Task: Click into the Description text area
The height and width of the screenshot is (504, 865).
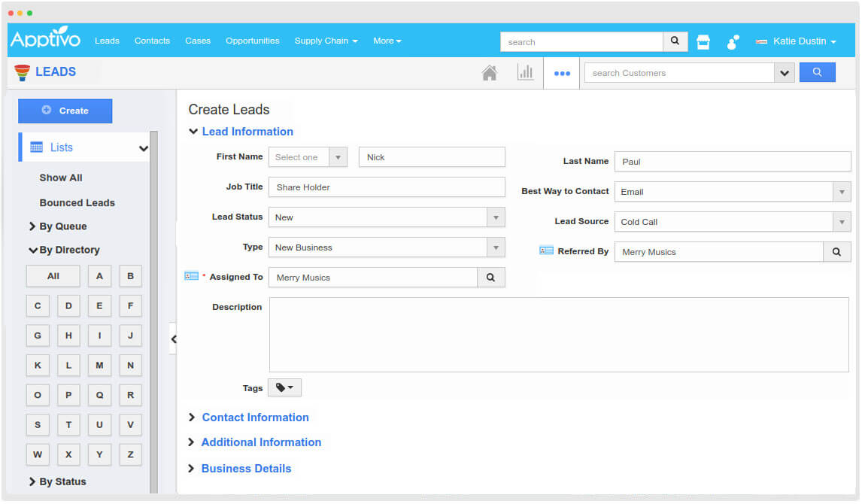Action: tap(558, 335)
